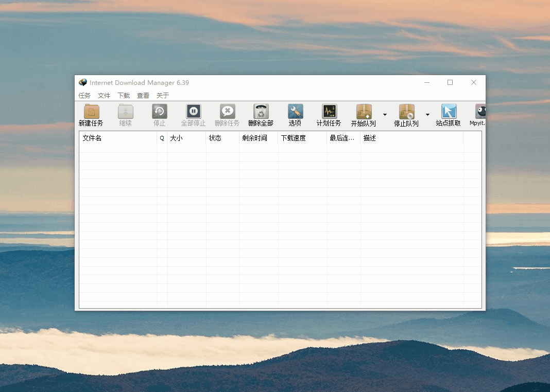Open 选项 (Options) wrench icon

[x=295, y=112]
